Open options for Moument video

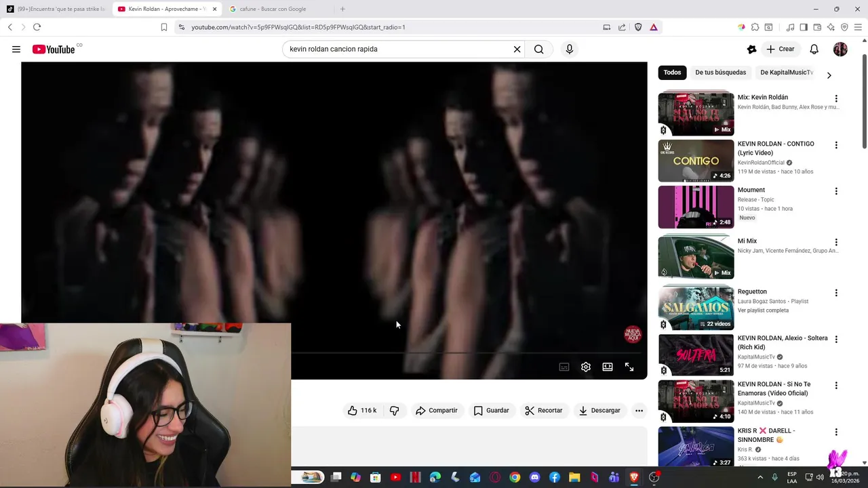tap(836, 191)
